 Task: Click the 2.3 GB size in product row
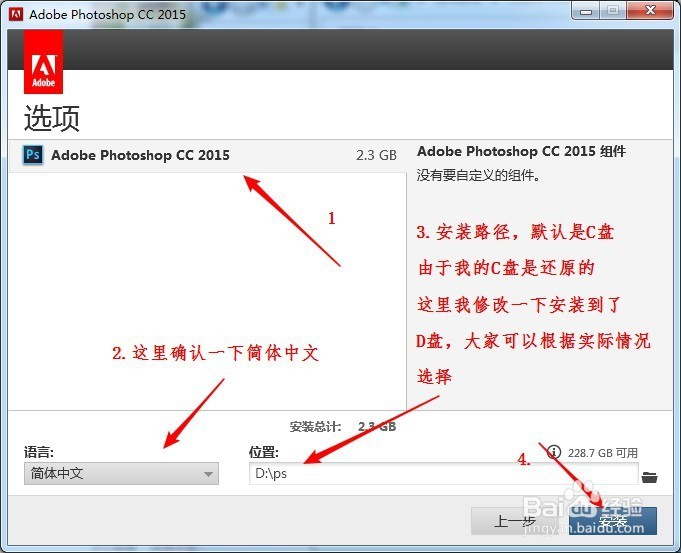tap(376, 156)
